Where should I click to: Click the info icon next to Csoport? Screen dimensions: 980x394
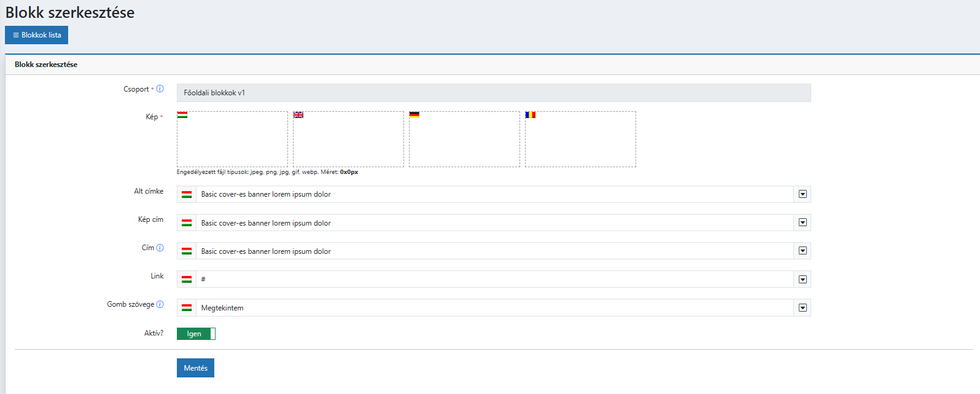[160, 89]
